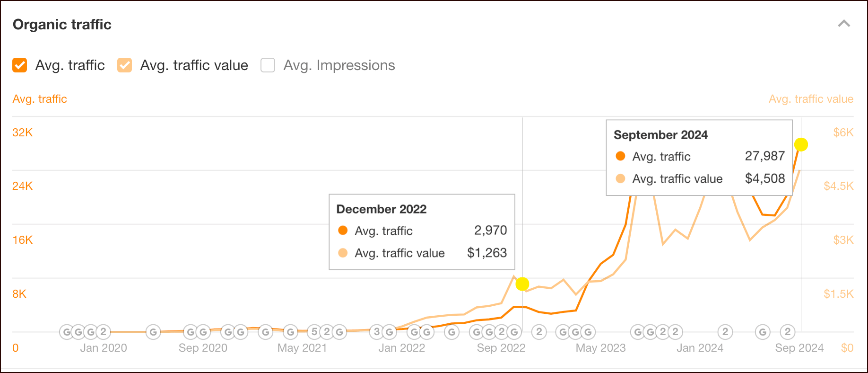Click the G marker under the Sep 2022 gridline
This screenshot has height=373, width=868.
[x=514, y=332]
